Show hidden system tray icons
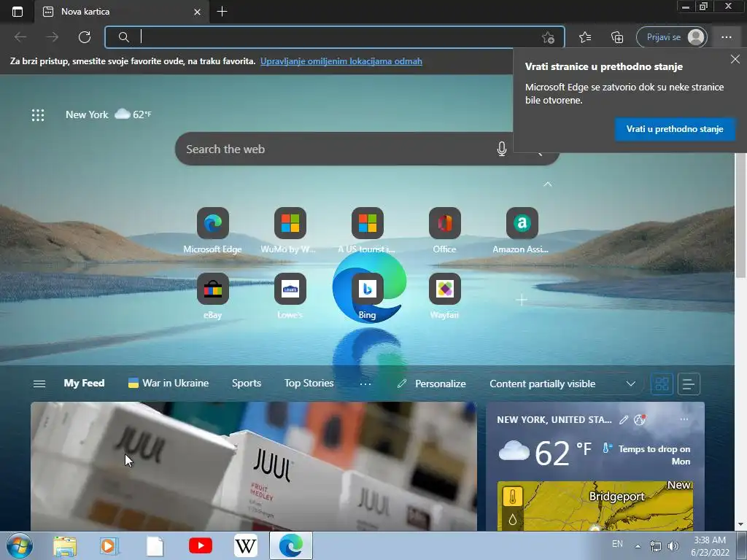Screen dimensions: 747x560 pyautogui.click(x=638, y=545)
